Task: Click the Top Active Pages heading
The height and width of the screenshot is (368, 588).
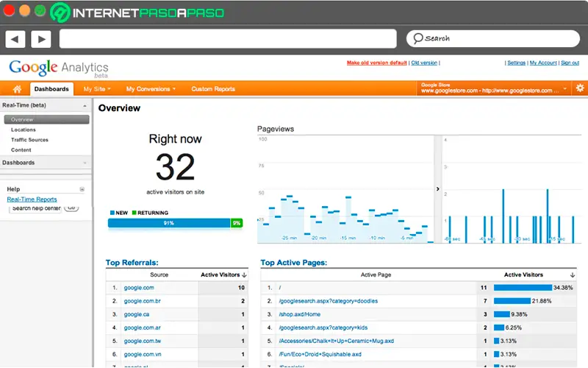Action: (x=293, y=263)
